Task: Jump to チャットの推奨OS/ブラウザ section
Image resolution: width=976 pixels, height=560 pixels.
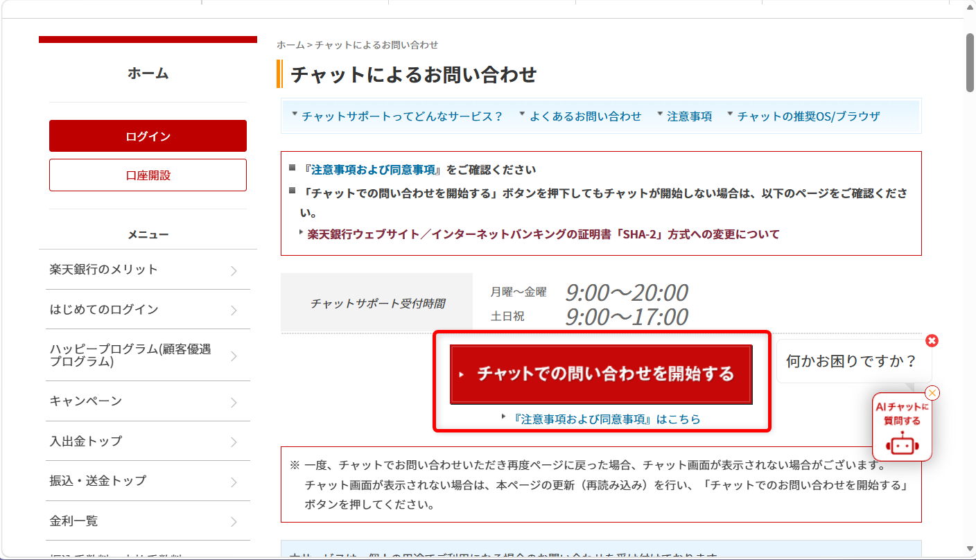Action: point(808,116)
